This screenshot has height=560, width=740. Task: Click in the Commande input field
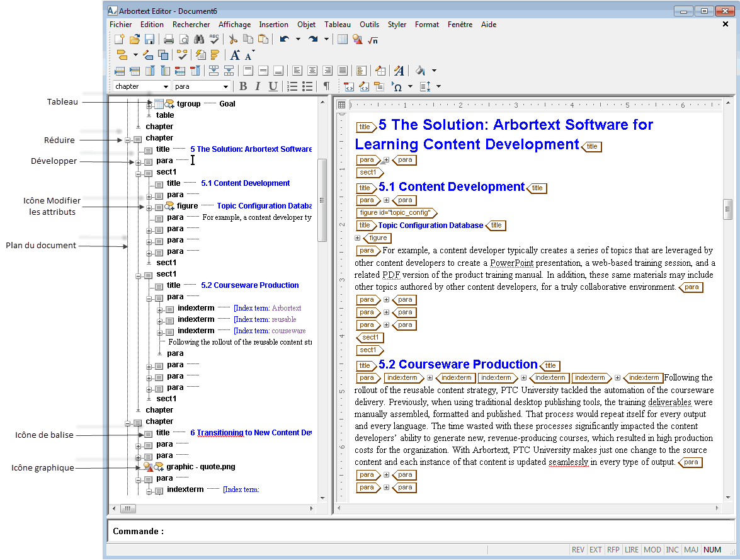(420, 531)
